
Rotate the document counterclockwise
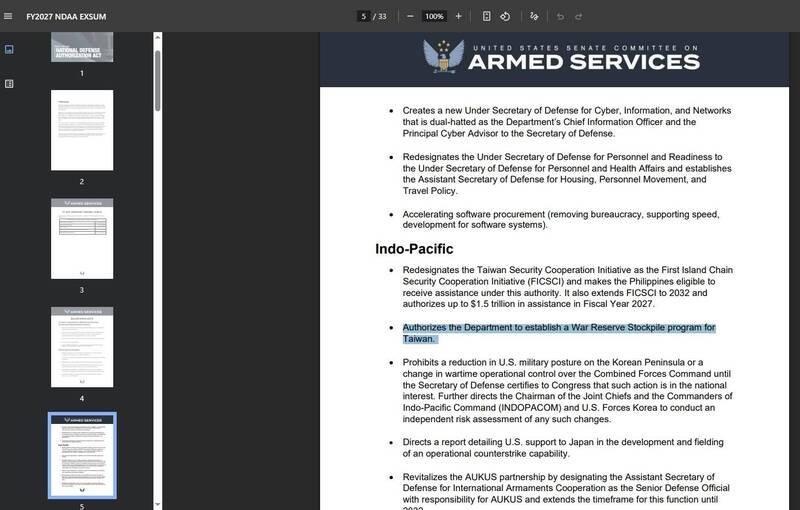[505, 16]
